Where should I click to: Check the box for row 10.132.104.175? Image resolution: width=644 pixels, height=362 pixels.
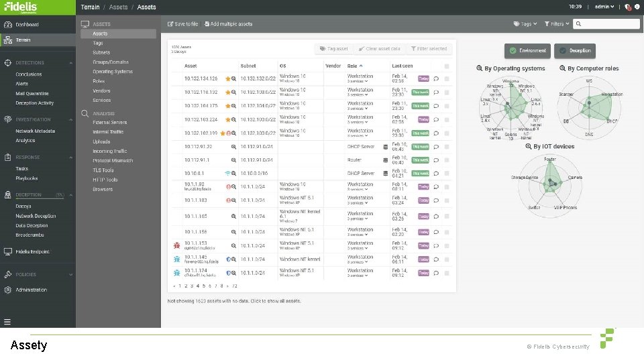coord(447,106)
